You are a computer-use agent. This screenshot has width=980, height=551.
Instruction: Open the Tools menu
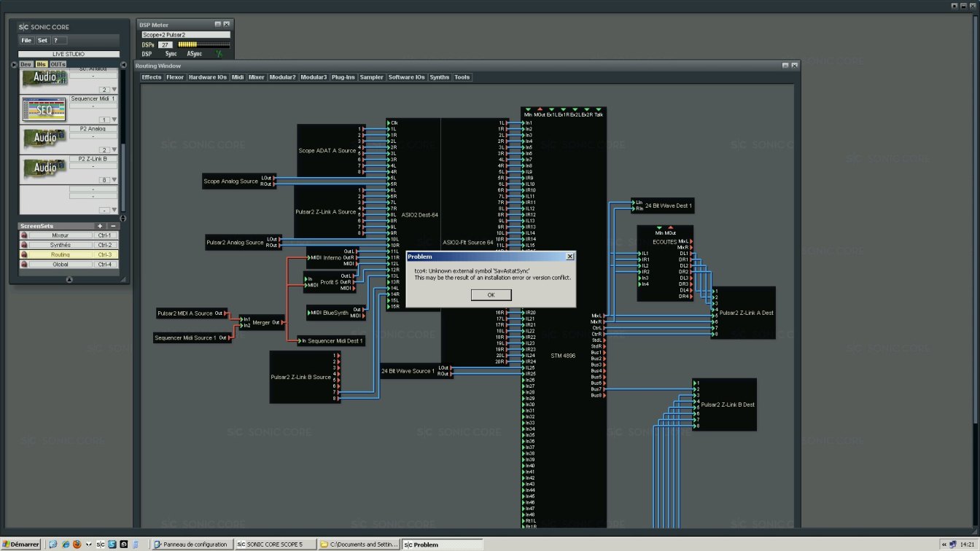[x=462, y=77]
